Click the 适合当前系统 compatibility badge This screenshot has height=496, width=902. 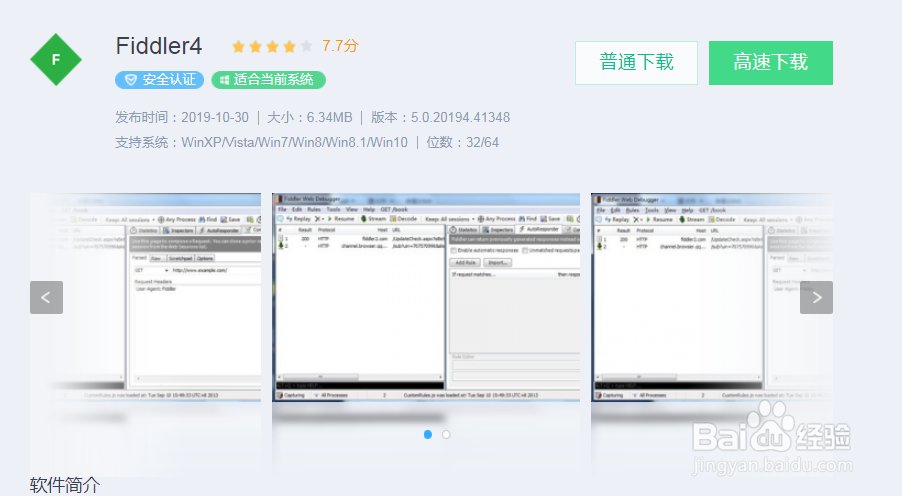tap(269, 80)
